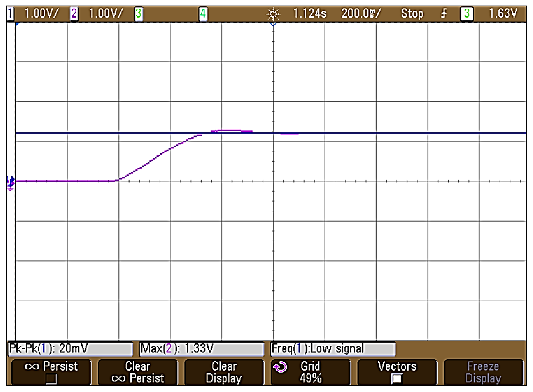
Task: Click the channel 1 indicator badge
Action: point(10,13)
